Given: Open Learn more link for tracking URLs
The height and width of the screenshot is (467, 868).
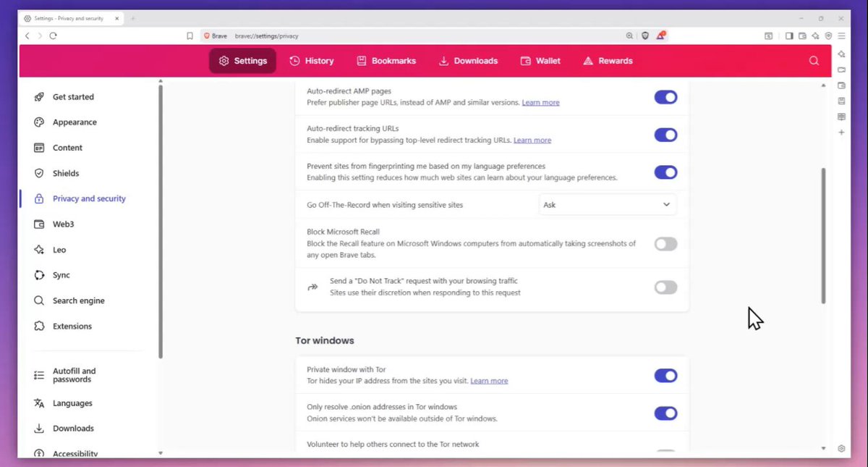Looking at the screenshot, I should point(532,140).
